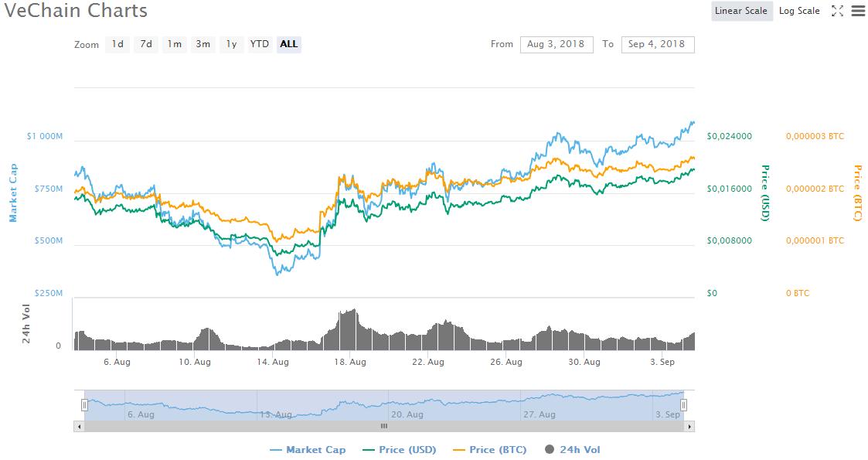Viewport: 868px width, 460px height.
Task: Grab the left navigator range handle
Action: [x=84, y=405]
